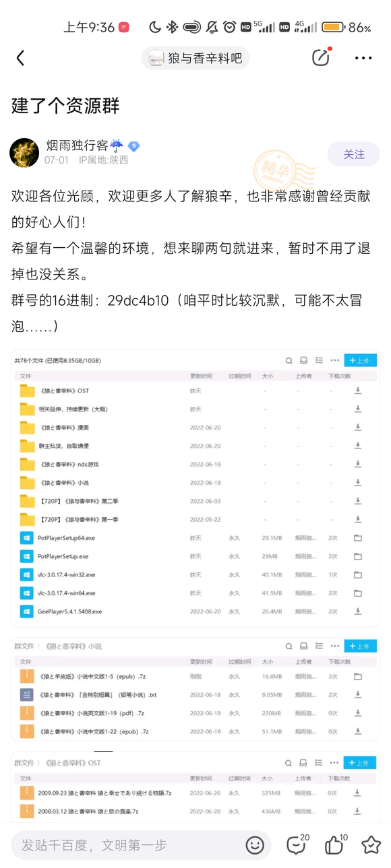391x868 pixels.
Task: Open the 狼与香辛料吧 forum title pill
Action: tap(195, 59)
